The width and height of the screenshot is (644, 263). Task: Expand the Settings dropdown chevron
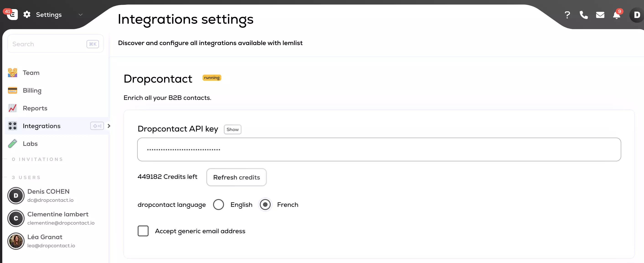(80, 15)
